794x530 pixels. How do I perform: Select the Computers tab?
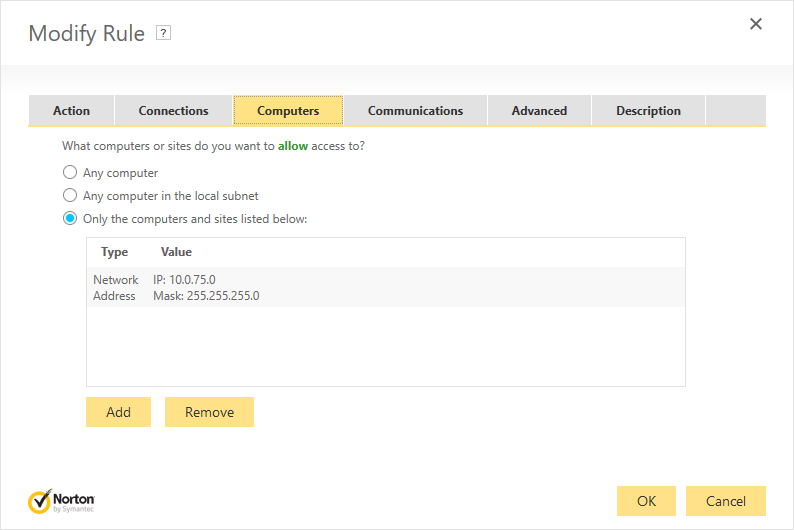288,110
